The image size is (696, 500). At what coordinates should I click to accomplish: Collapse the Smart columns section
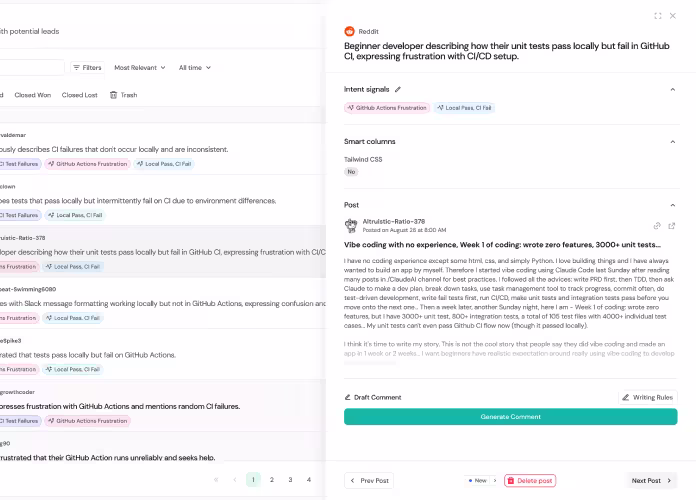672,142
